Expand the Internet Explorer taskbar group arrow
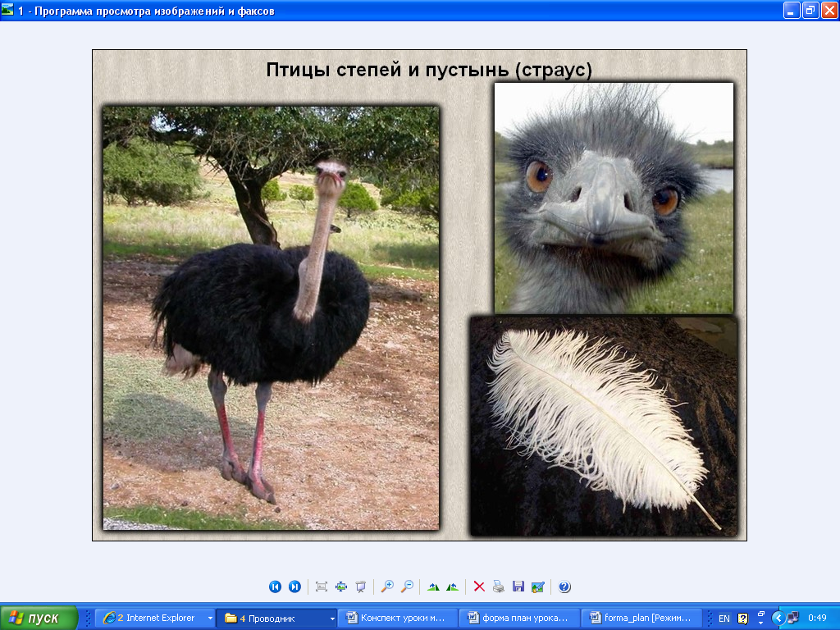 click(210, 619)
